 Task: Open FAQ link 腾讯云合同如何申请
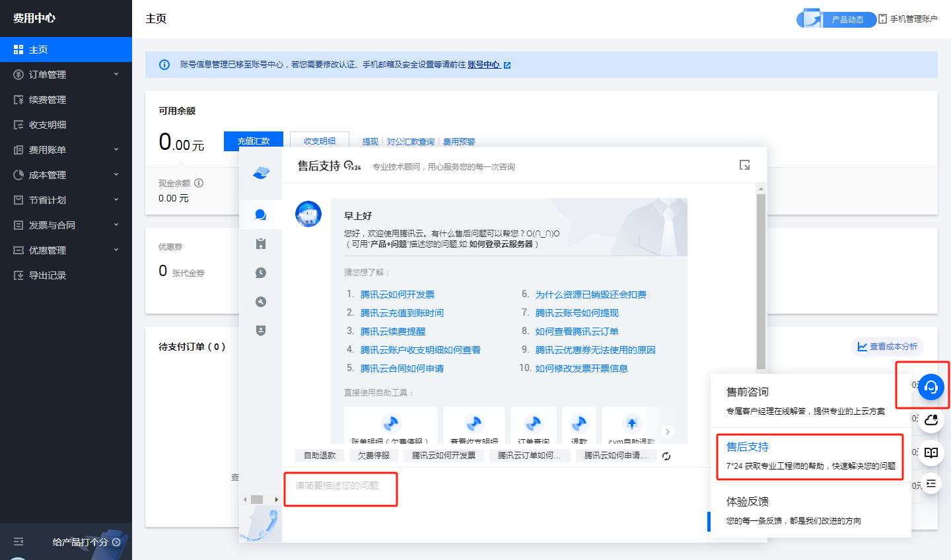[x=402, y=368]
